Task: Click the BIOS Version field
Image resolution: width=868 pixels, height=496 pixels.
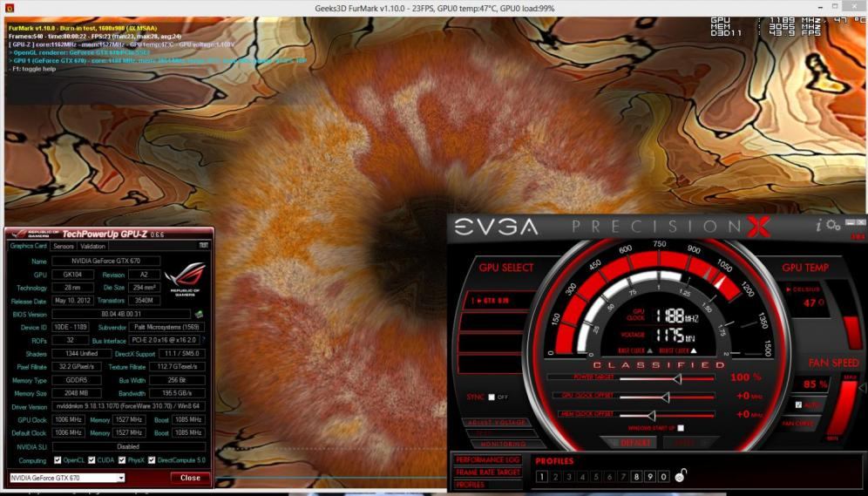Action: (121, 314)
